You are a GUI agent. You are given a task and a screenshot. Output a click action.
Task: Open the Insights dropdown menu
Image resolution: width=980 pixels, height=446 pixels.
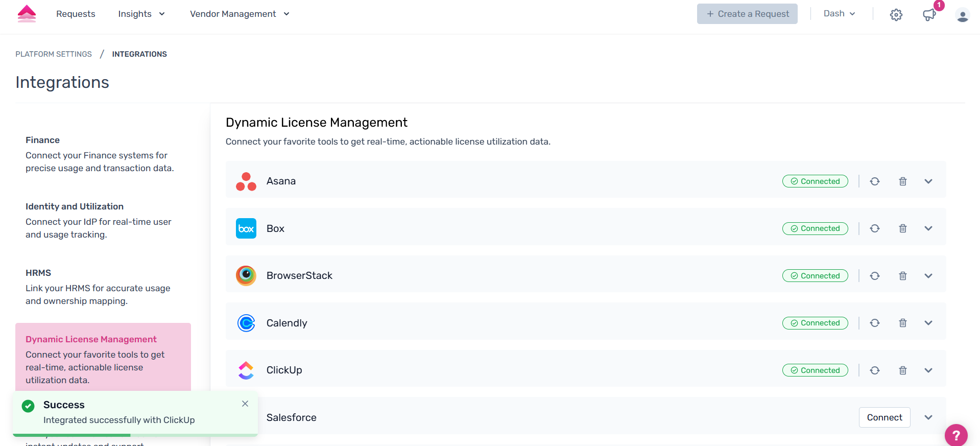[141, 14]
